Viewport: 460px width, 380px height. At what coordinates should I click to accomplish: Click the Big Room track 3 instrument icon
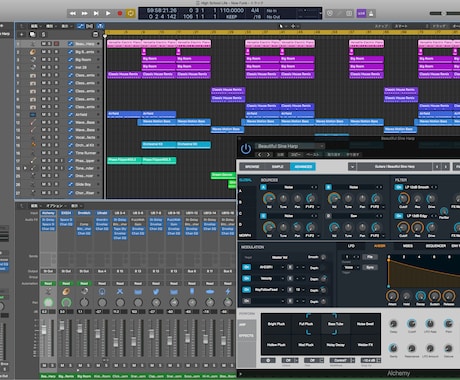click(33, 60)
